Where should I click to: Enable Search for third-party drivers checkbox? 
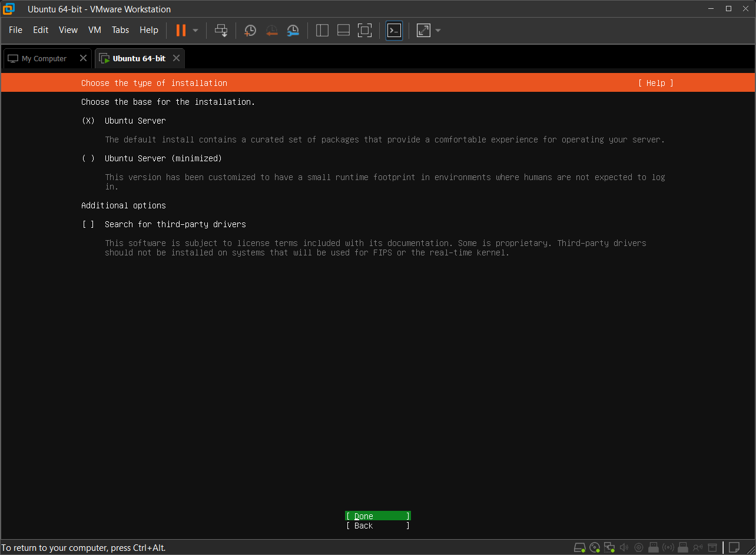(88, 224)
